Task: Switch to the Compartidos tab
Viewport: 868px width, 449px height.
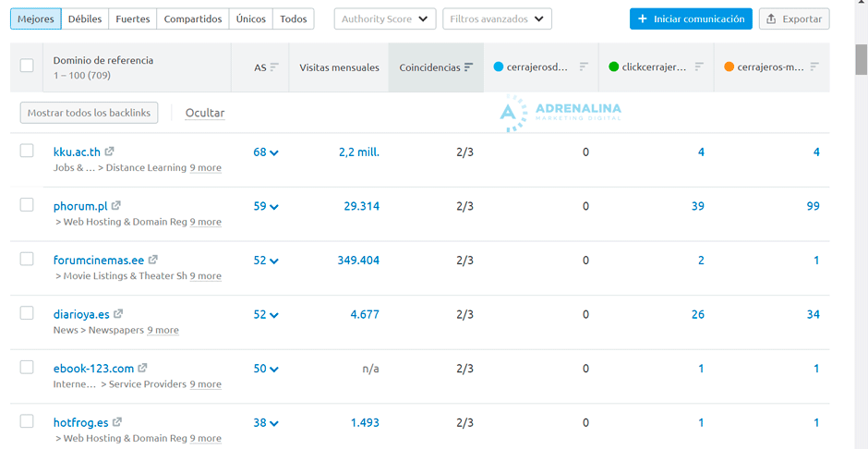Action: click(x=193, y=18)
